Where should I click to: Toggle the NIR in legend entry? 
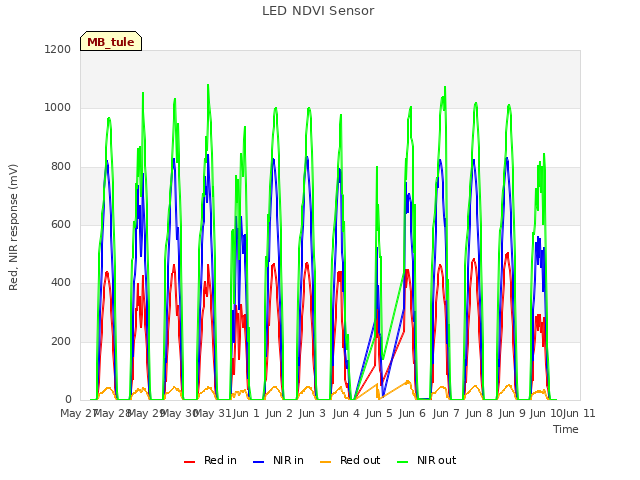click(x=278, y=460)
